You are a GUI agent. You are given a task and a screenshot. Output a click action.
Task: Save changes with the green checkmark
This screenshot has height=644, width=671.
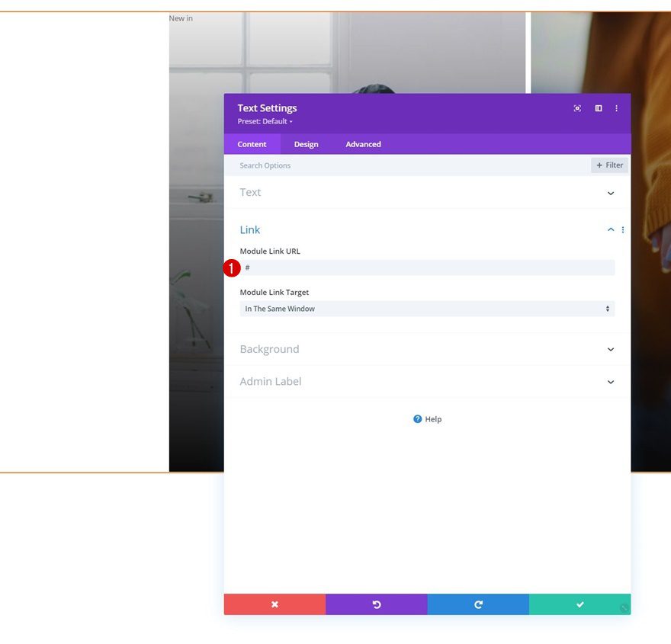579,604
